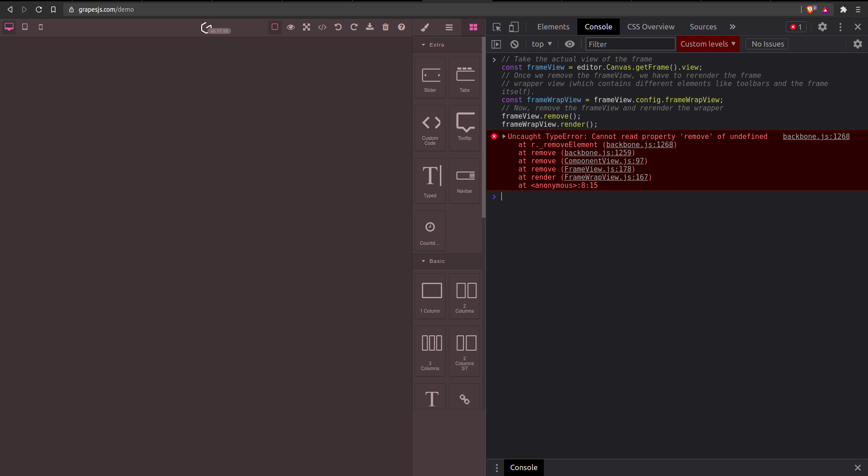Switch to tablet device preview
This screenshot has height=476, width=868.
pyautogui.click(x=25, y=27)
